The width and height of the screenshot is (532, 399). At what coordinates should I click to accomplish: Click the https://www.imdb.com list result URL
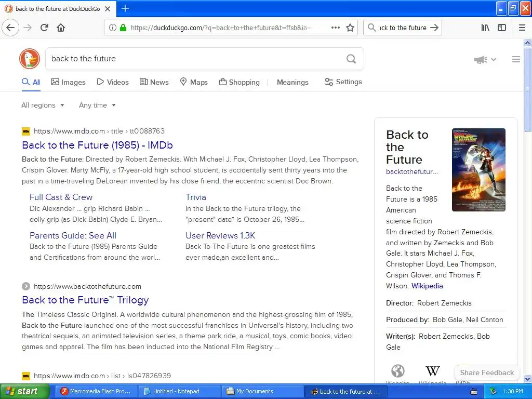(x=102, y=376)
